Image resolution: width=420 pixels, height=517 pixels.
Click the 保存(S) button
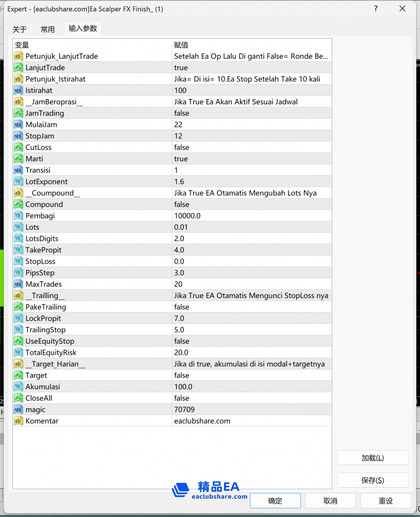[373, 480]
